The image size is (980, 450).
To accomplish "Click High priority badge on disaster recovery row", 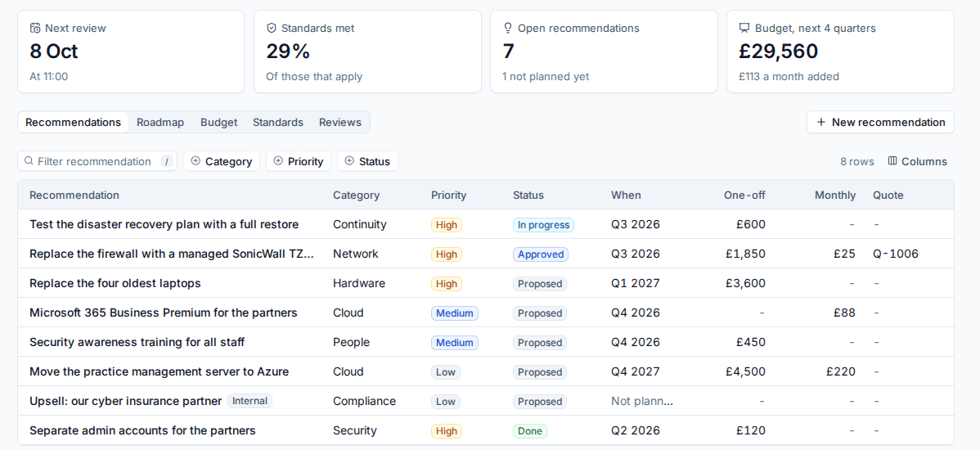I will point(447,225).
